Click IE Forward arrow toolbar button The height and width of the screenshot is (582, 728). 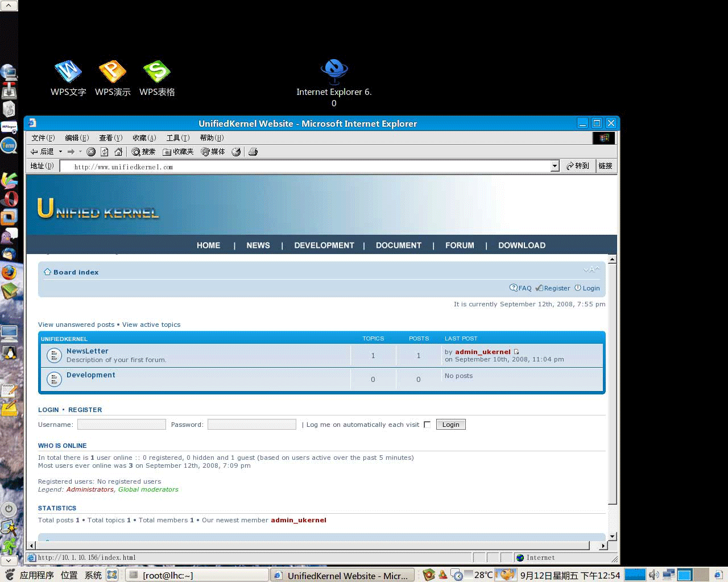point(71,152)
